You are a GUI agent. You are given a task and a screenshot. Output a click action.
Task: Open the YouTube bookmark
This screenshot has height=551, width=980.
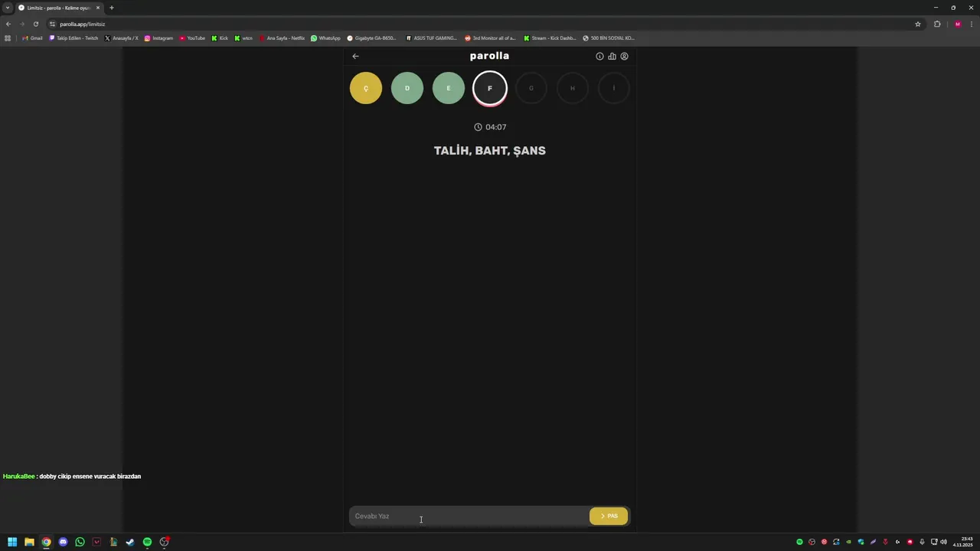[192, 37]
